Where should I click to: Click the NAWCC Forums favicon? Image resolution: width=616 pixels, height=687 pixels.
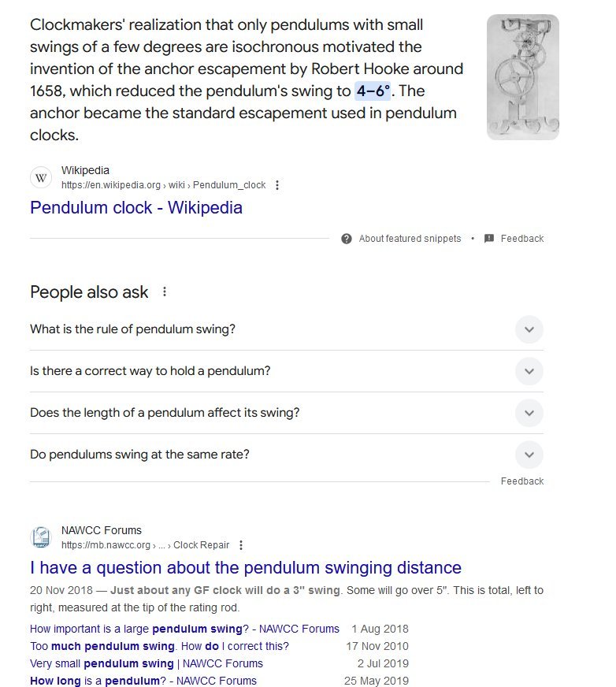(x=41, y=537)
